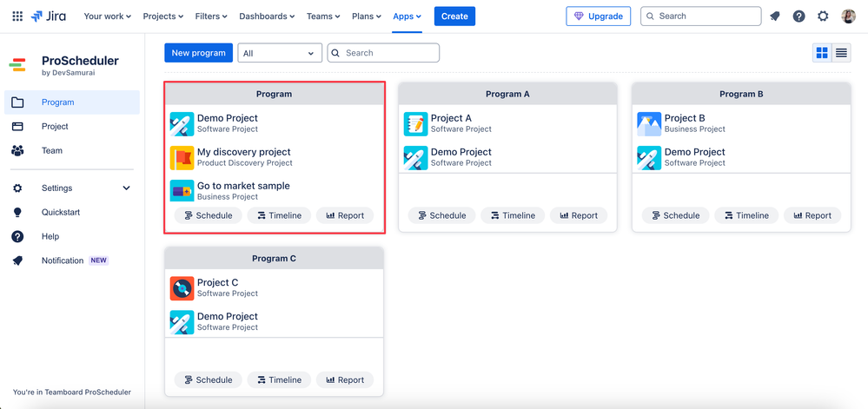Click the Program B card header
Image resolution: width=868 pixels, height=409 pixels.
pos(741,94)
